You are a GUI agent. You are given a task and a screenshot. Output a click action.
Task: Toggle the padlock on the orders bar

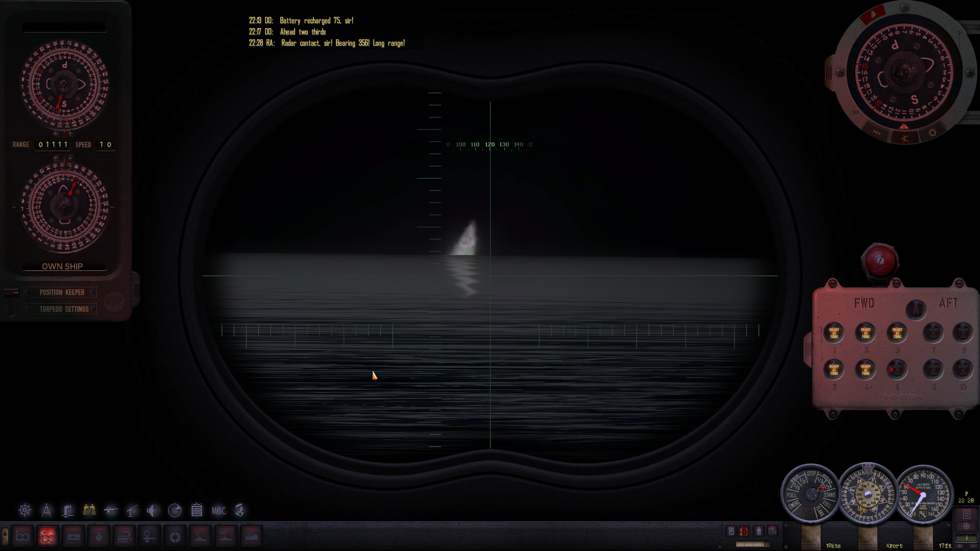click(x=5, y=536)
